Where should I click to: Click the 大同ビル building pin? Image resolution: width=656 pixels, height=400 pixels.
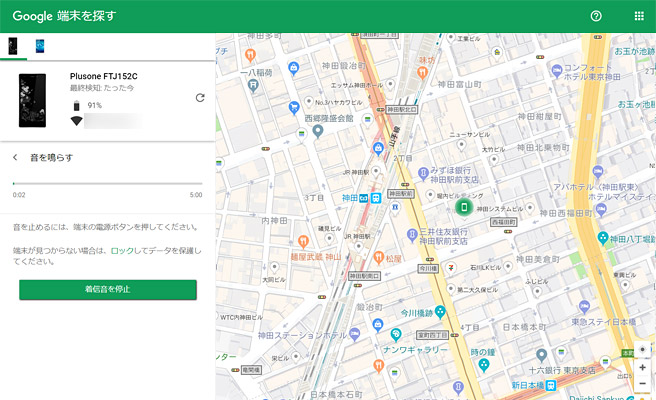coord(274,267)
